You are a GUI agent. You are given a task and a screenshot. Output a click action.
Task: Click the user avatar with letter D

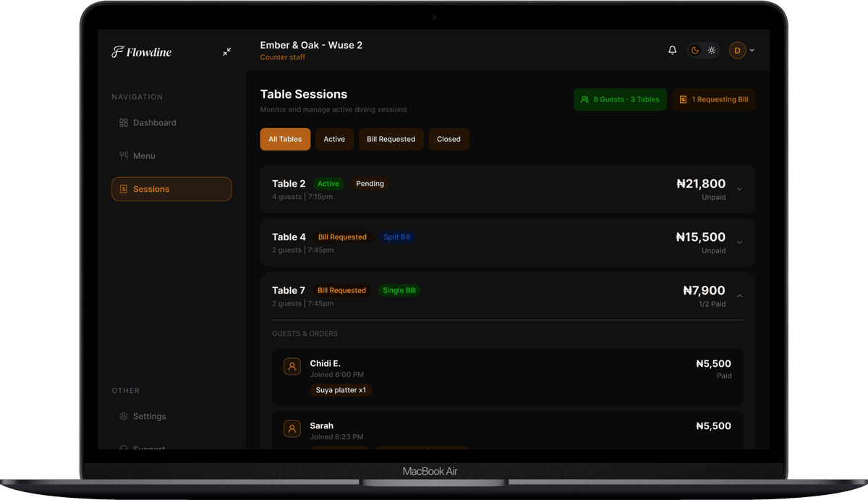point(737,51)
